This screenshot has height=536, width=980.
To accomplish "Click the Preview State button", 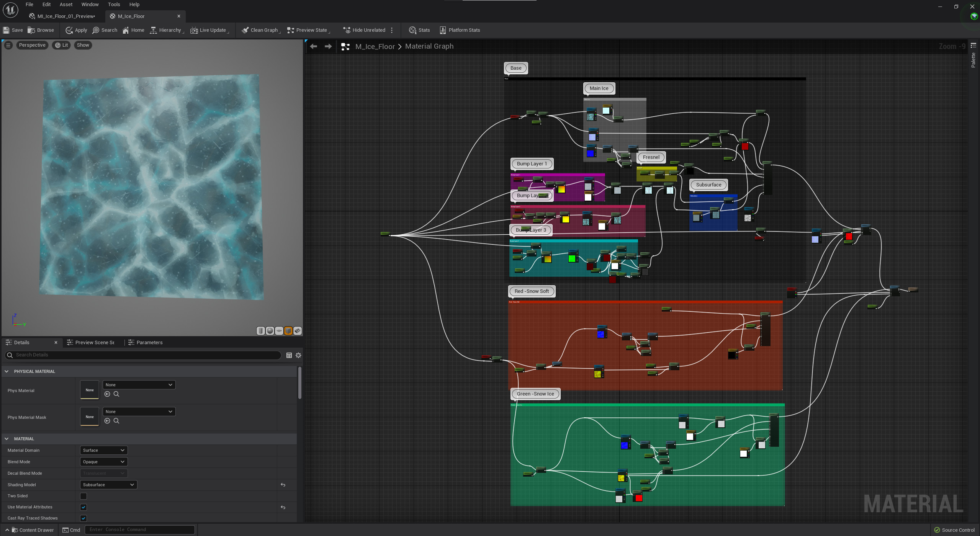I will pyautogui.click(x=310, y=30).
